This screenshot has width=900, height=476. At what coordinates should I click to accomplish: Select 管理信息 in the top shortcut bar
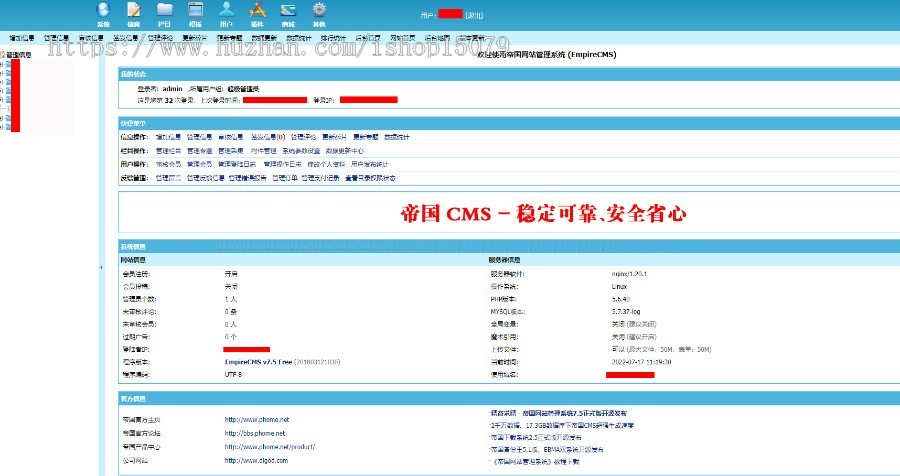click(x=56, y=38)
